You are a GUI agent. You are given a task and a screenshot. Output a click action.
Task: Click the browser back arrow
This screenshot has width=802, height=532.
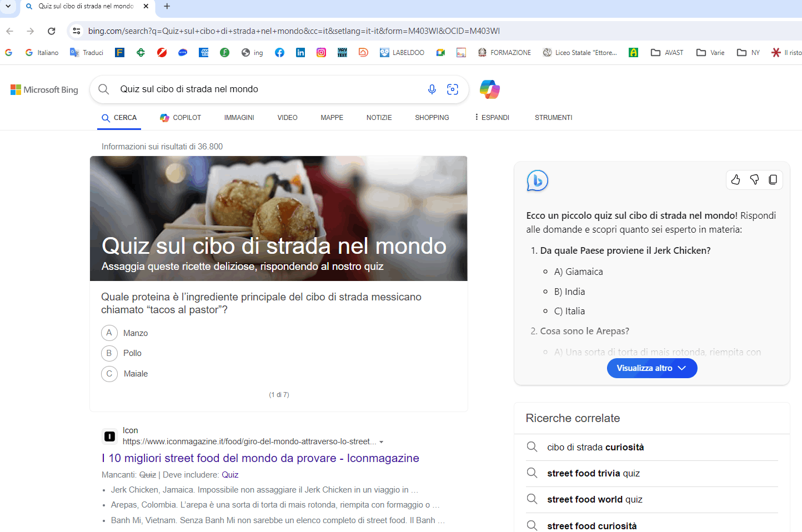(9, 31)
